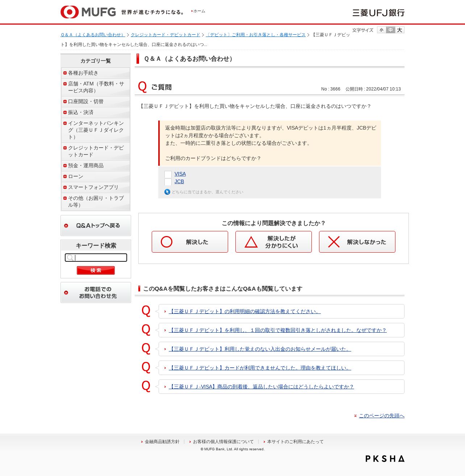Open breadcrumb Q&A(よくあるお問い合わせ)

click(93, 35)
